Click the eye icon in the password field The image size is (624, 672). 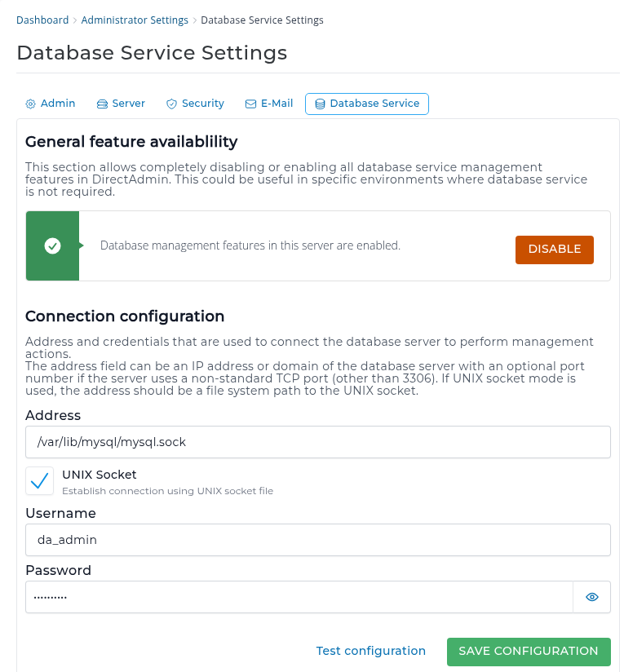tap(591, 596)
